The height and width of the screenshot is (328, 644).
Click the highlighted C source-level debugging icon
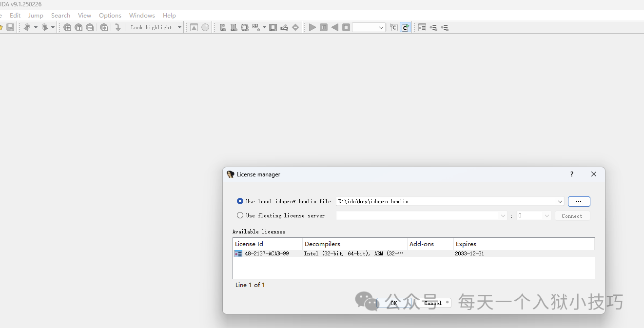405,27
